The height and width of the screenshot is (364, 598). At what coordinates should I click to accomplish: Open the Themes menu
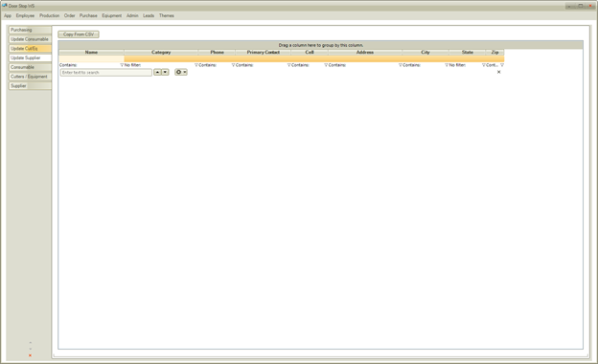coord(167,15)
